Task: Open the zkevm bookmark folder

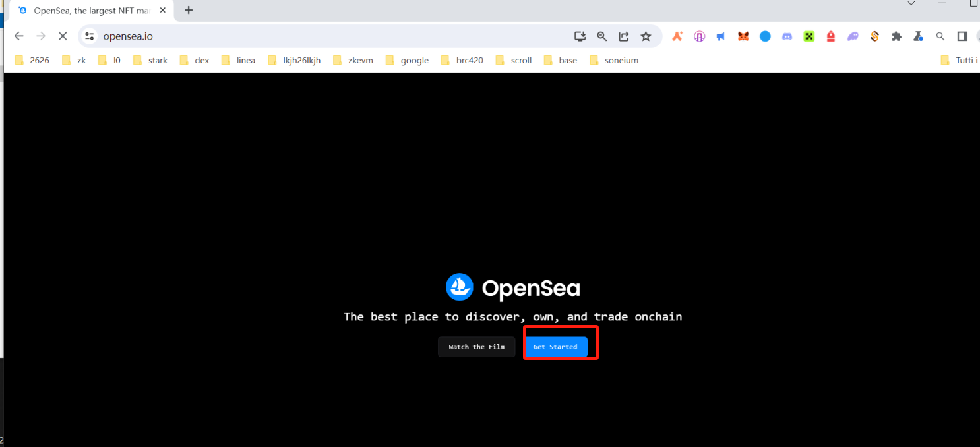Action: [x=353, y=60]
